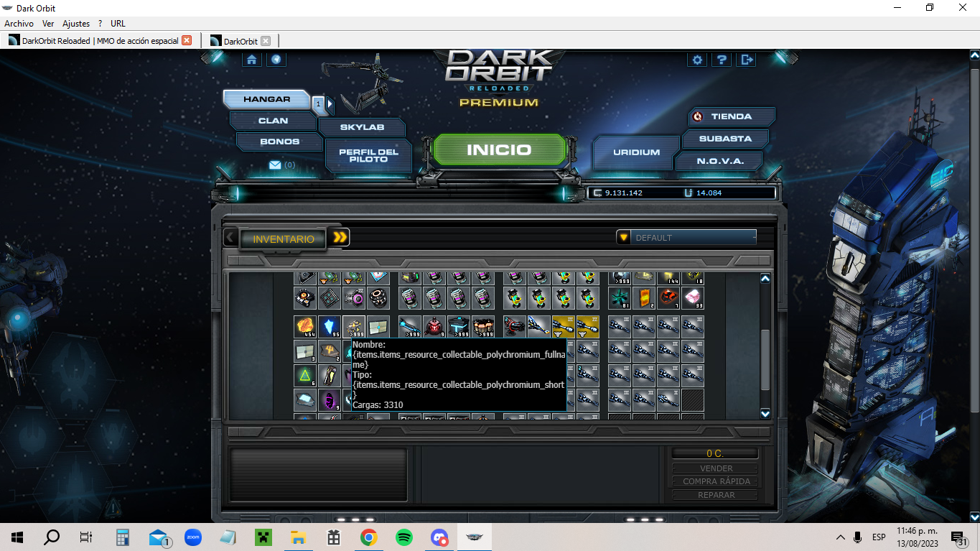
Task: Open Discord from the taskbar
Action: (439, 537)
